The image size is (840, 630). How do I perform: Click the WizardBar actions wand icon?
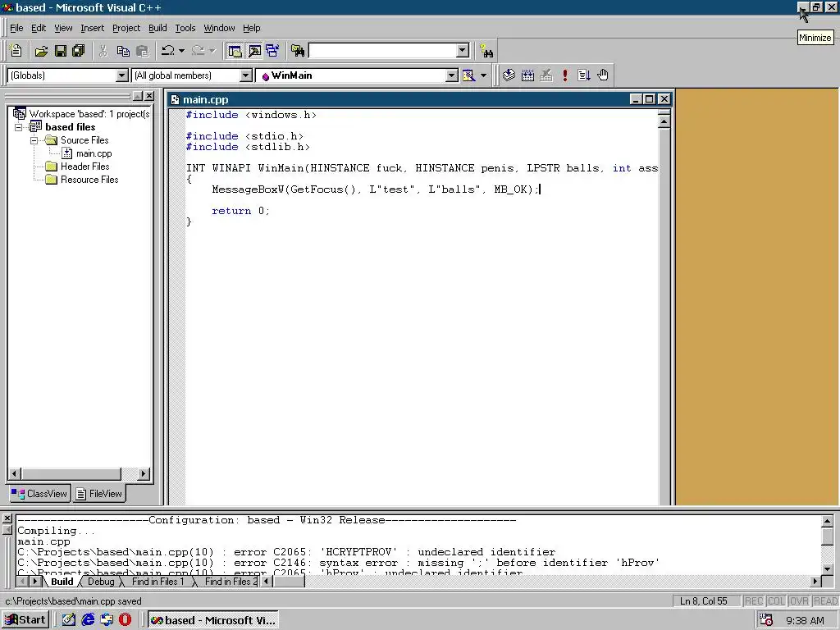coord(468,75)
